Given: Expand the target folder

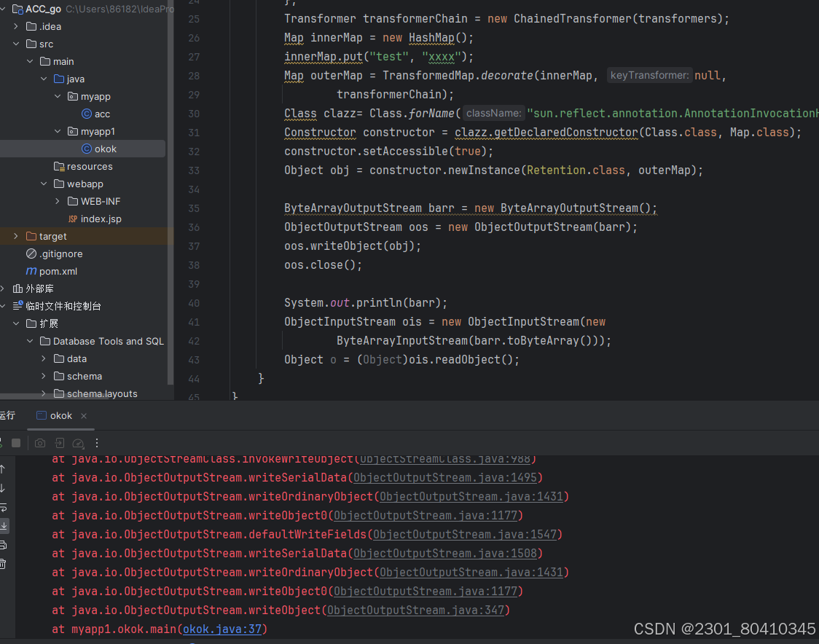Looking at the screenshot, I should tap(16, 236).
